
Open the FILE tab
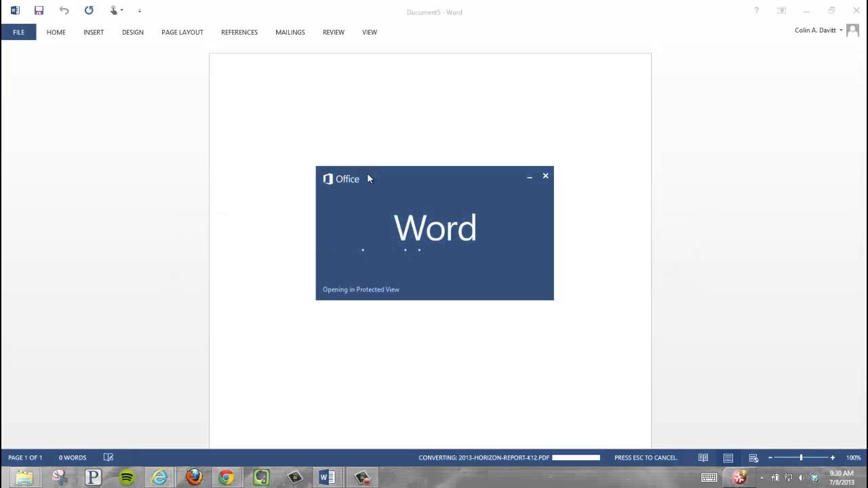click(x=18, y=32)
